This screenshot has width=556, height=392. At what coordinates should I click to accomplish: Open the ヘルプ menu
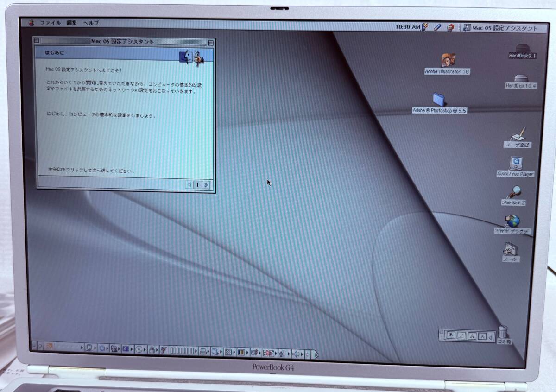(91, 23)
